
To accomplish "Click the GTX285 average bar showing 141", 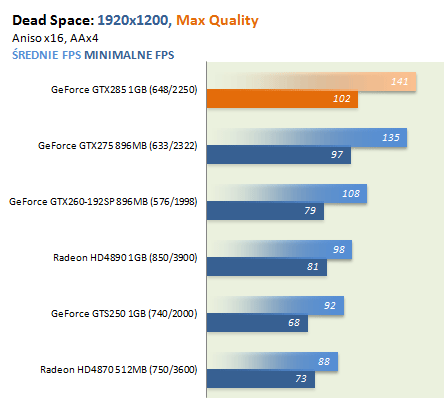I will [x=311, y=81].
